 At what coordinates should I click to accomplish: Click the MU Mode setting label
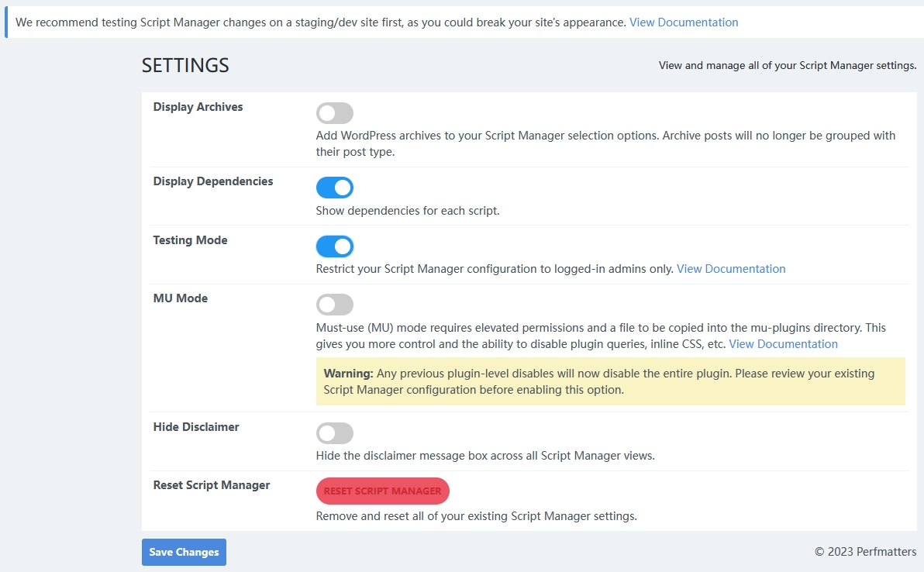(180, 298)
